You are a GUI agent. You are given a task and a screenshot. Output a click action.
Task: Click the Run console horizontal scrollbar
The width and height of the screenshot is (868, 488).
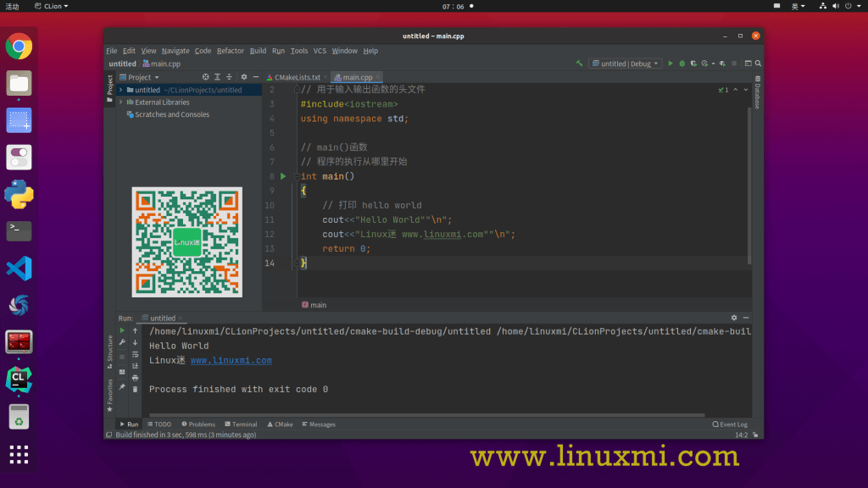click(x=427, y=414)
